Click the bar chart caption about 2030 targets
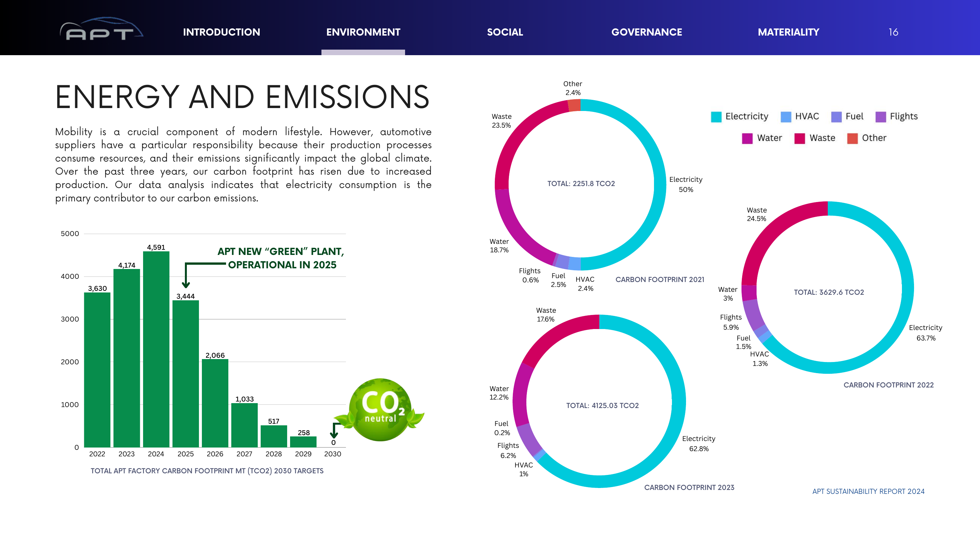The width and height of the screenshot is (980, 551). [x=207, y=471]
